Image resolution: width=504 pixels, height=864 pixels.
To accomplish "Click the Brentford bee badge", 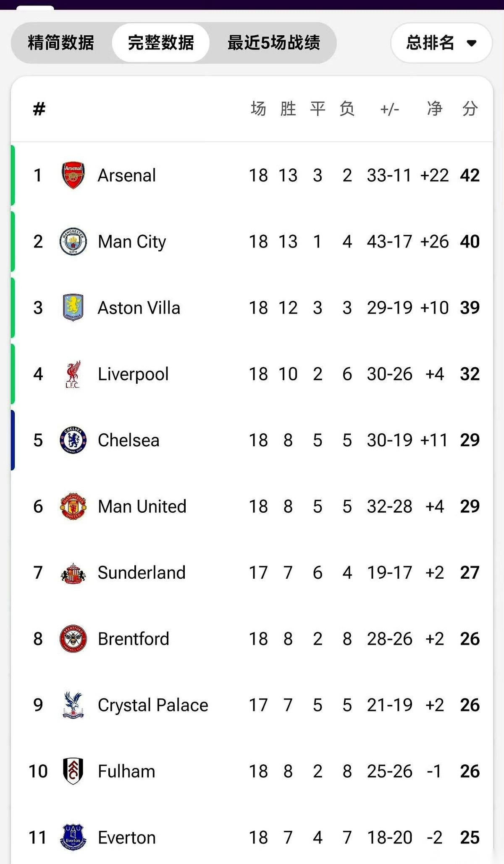I will (73, 639).
